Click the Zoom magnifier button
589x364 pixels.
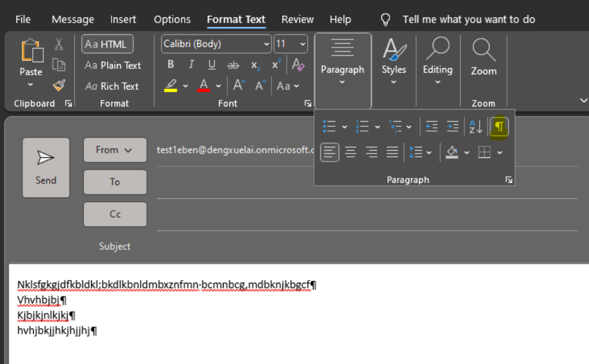click(484, 57)
